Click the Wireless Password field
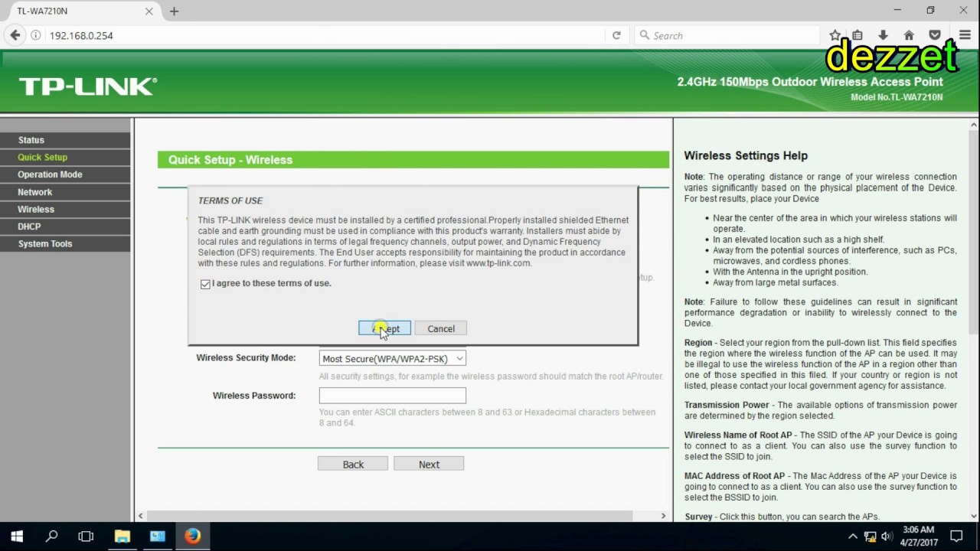This screenshot has height=551, width=980. point(392,396)
